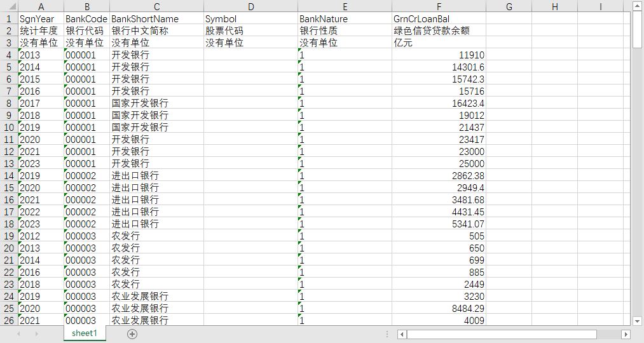Click value 3481.68
This screenshot has width=644, height=343.
[x=439, y=200]
